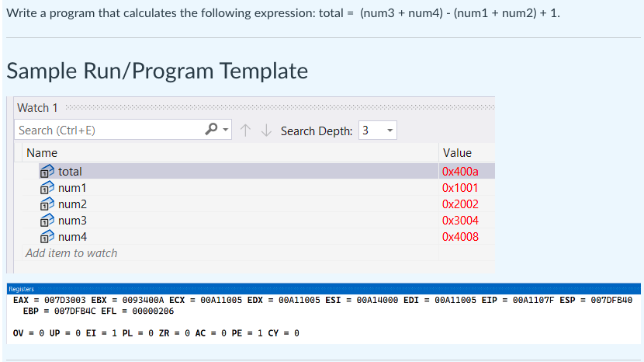Open the Search Depth dropdown showing 3

pyautogui.click(x=377, y=131)
